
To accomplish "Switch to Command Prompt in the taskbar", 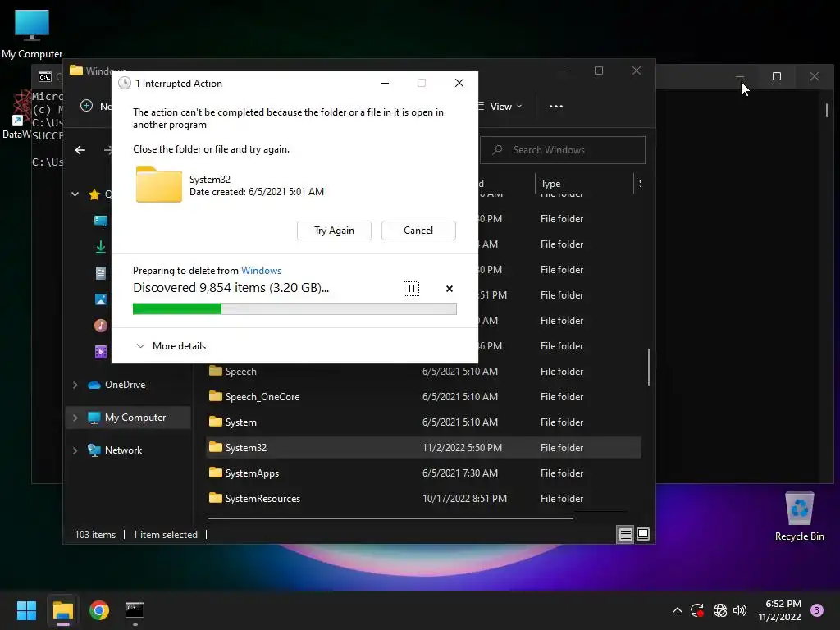I will pyautogui.click(x=135, y=610).
